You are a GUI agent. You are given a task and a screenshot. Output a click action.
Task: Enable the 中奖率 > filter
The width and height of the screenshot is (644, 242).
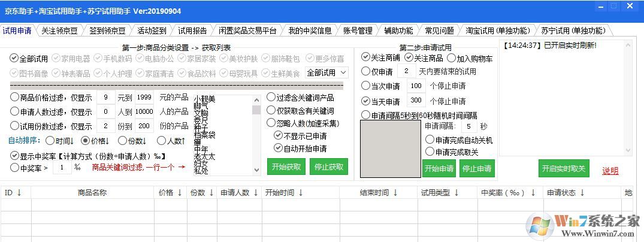tap(29, 168)
